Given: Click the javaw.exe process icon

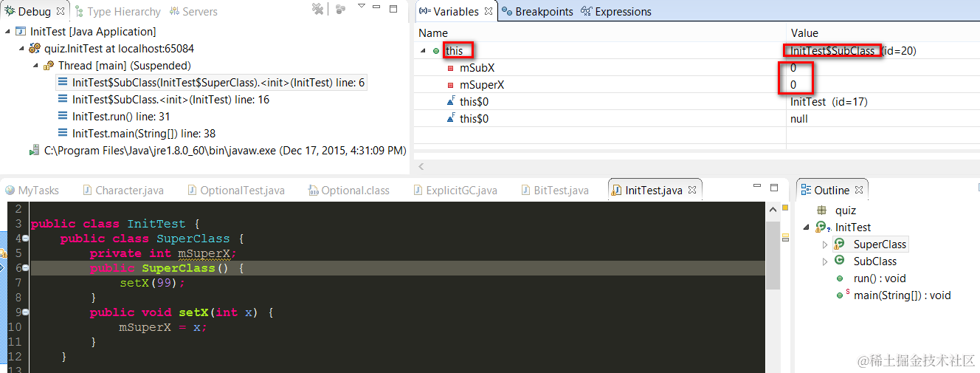Looking at the screenshot, I should (34, 151).
